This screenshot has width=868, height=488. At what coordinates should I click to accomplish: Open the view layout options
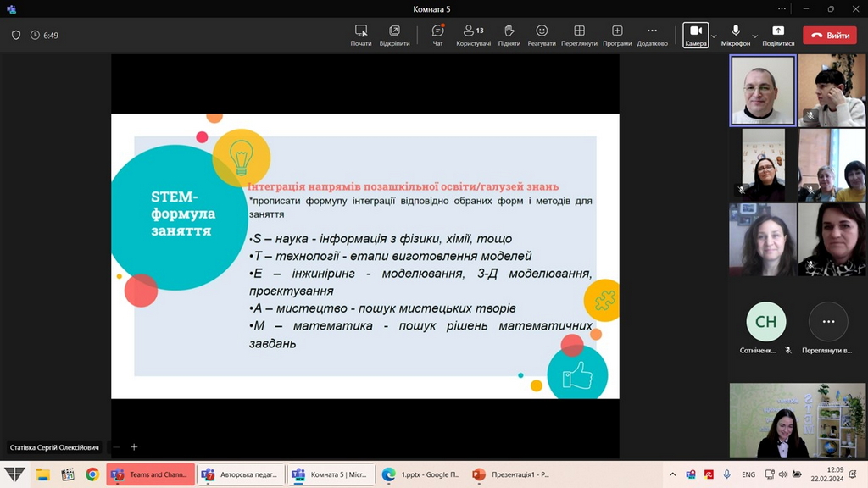pyautogui.click(x=579, y=35)
